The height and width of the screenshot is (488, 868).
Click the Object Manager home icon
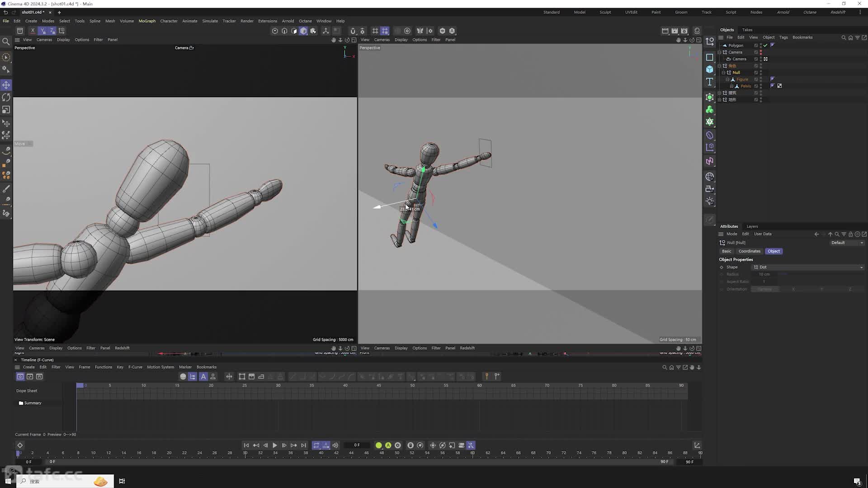[850, 38]
